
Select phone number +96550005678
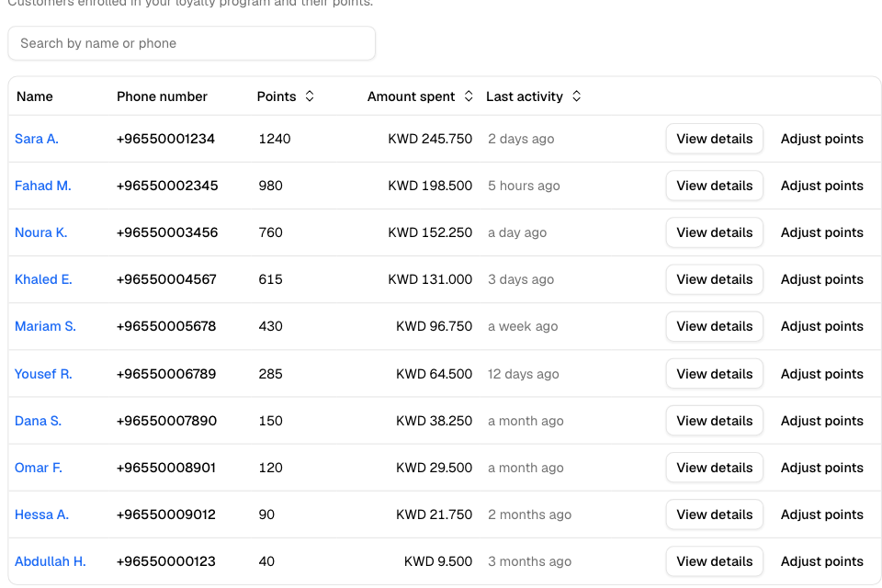[166, 326]
